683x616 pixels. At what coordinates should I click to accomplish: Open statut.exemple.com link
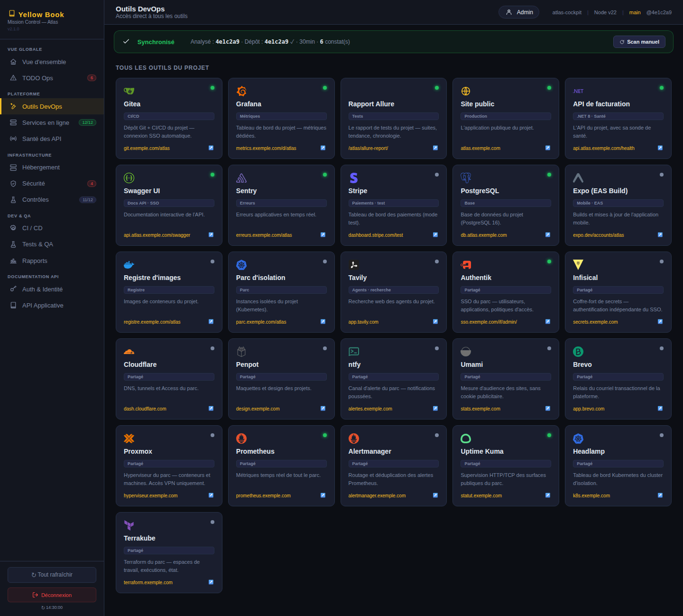481,495
